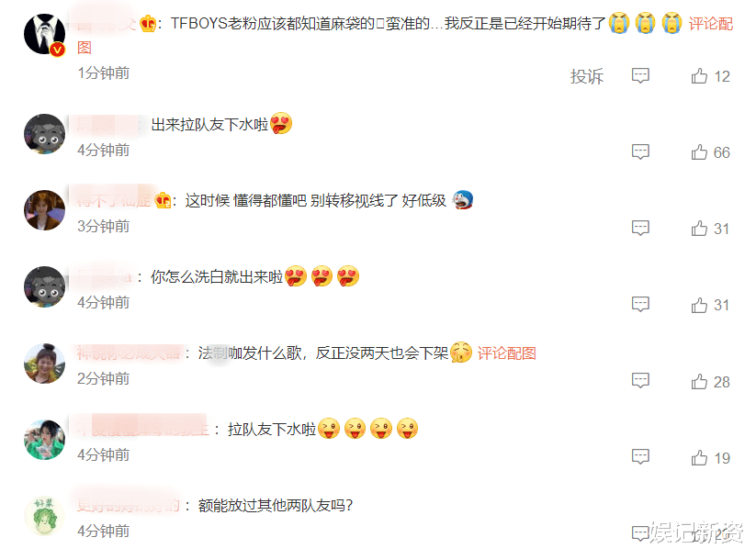
Task: Click username on the 额能放过其他两队友吗 comment
Action: click(129, 506)
